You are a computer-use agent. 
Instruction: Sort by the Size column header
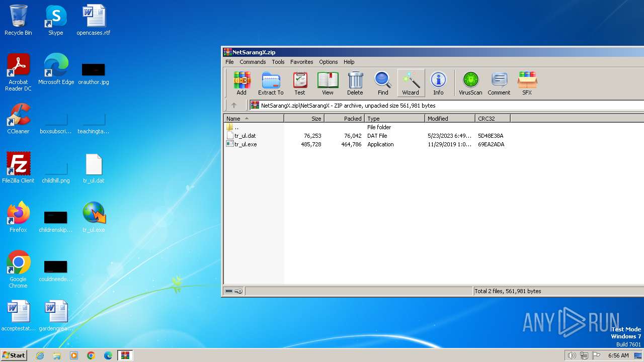[304, 119]
